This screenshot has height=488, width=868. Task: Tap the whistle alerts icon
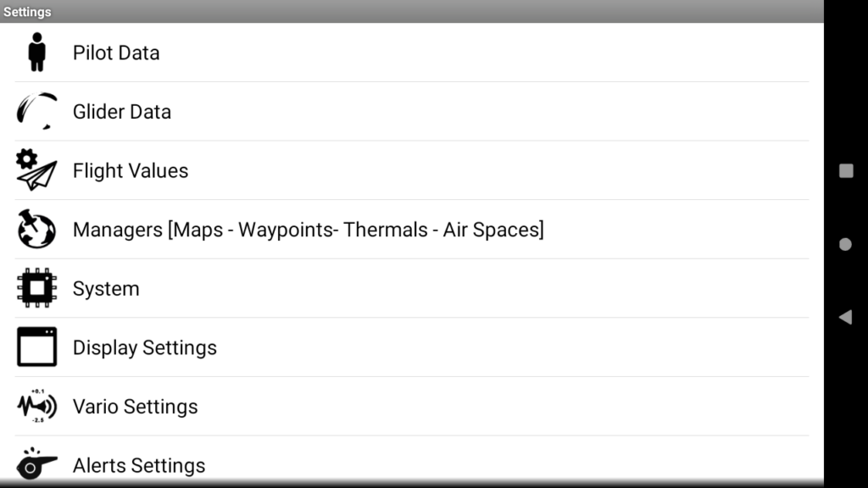36,463
